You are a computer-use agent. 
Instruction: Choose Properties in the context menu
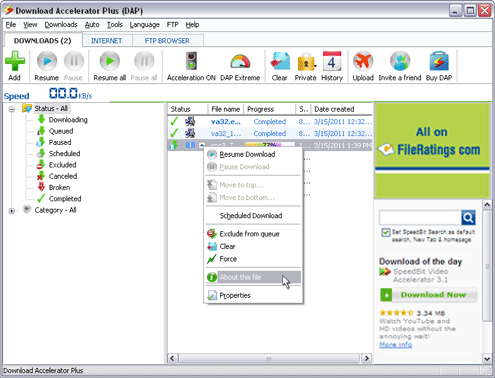(253, 295)
